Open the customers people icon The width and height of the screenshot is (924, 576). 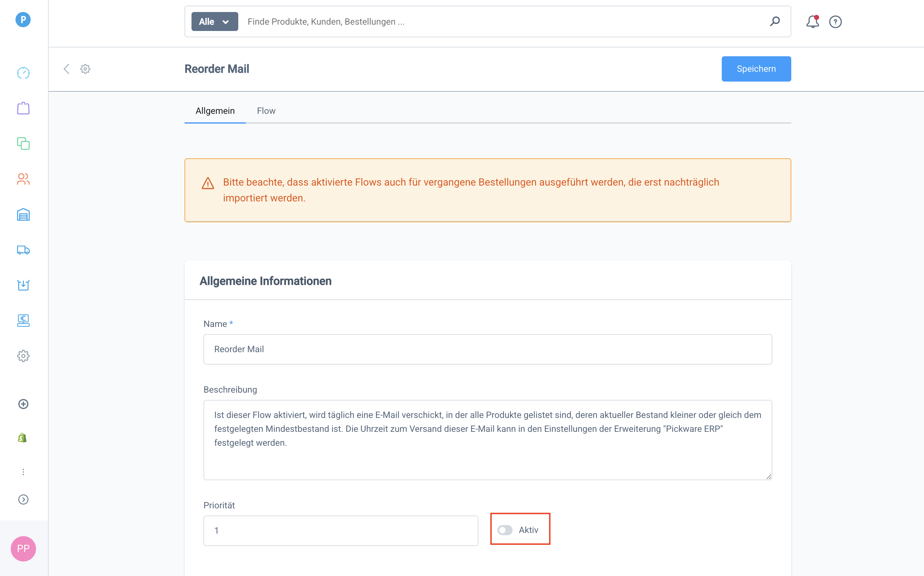pyautogui.click(x=23, y=179)
